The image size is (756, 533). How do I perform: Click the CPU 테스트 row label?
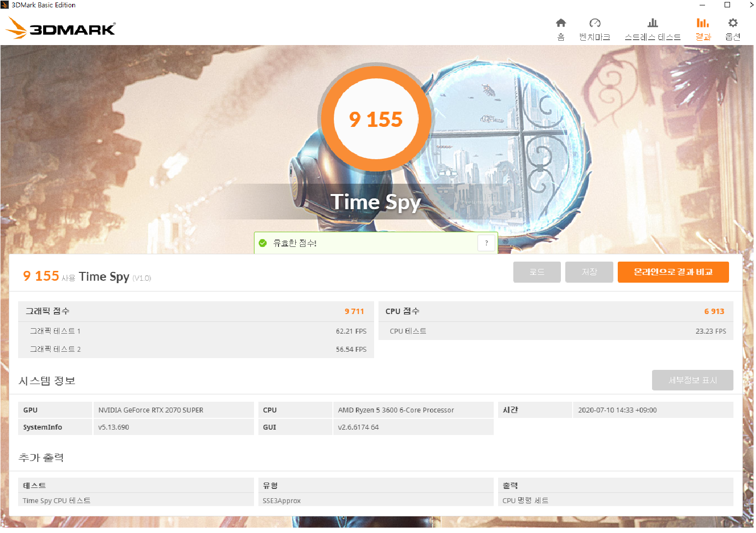point(408,331)
